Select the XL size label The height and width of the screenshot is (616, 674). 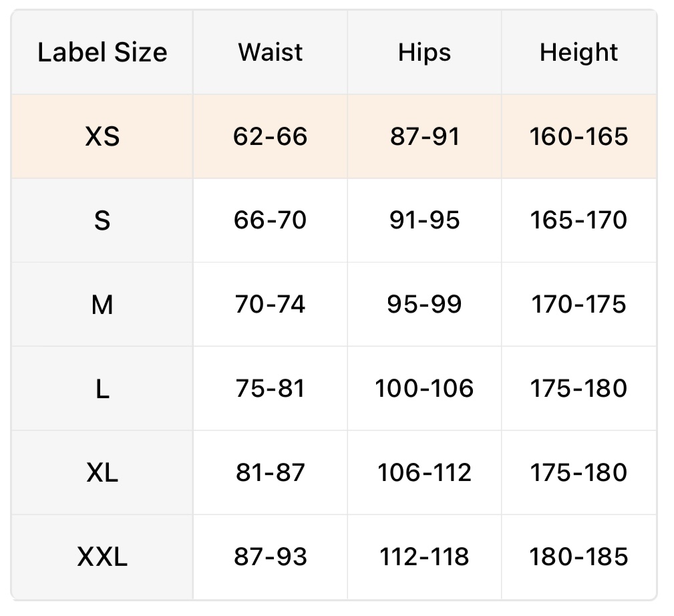point(102,473)
